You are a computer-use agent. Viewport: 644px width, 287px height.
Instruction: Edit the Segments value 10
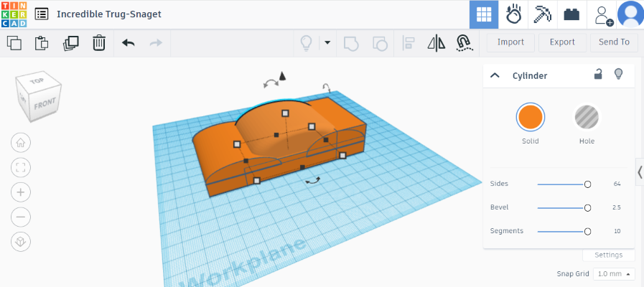[x=617, y=231]
